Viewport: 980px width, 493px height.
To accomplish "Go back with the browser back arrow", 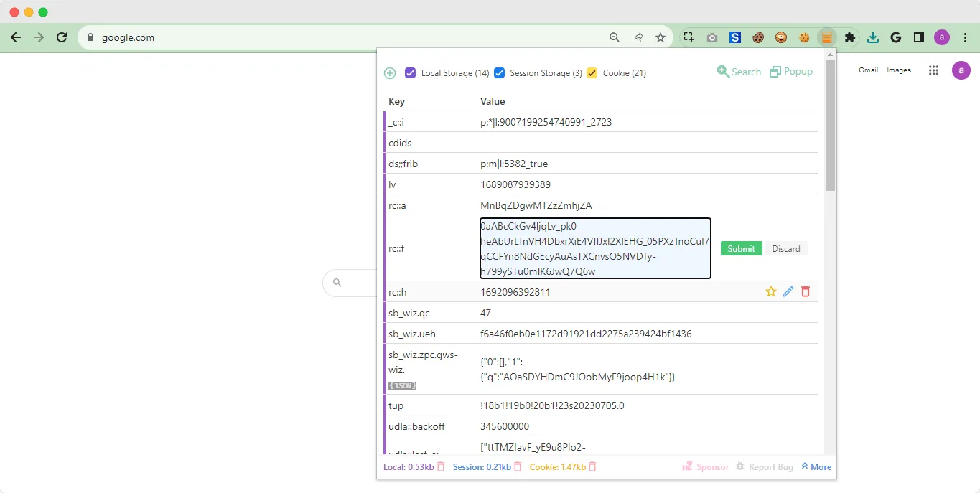I will [x=16, y=37].
